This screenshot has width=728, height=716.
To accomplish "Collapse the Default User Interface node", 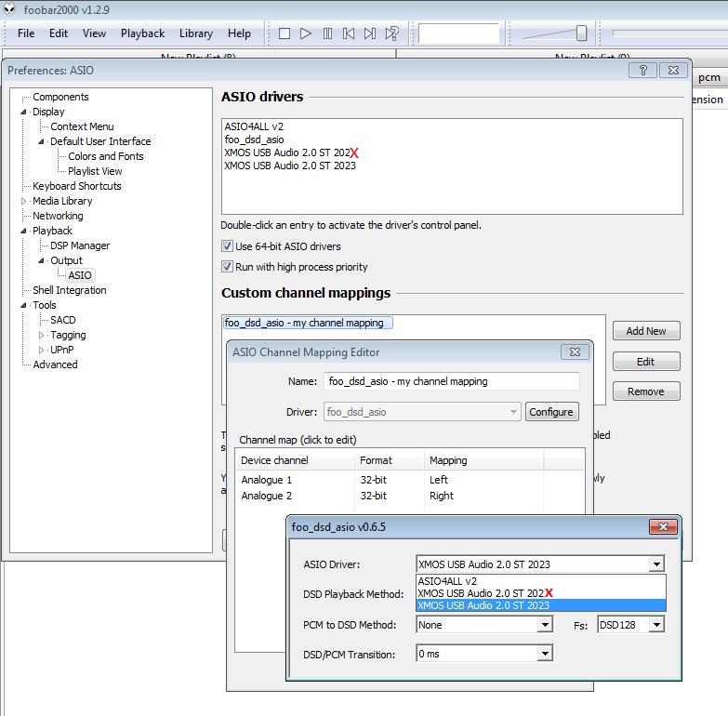I will pos(41,141).
